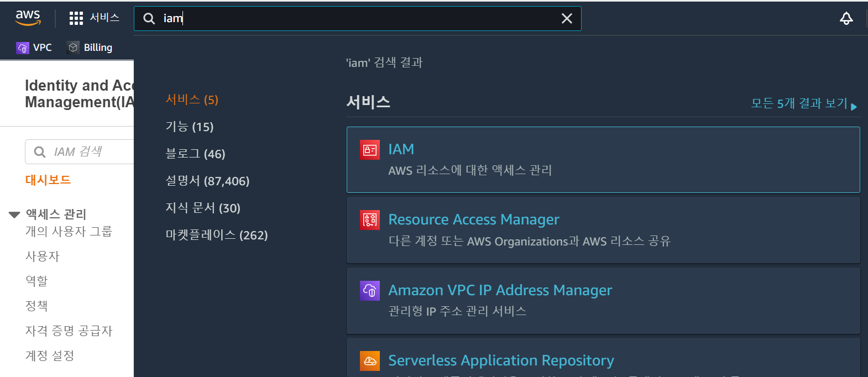The height and width of the screenshot is (377, 868).
Task: Click into the IAM 검색 sidebar field
Action: [x=80, y=152]
